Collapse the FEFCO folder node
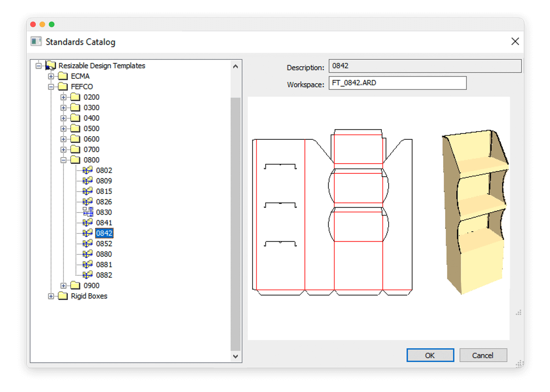 pyautogui.click(x=51, y=87)
